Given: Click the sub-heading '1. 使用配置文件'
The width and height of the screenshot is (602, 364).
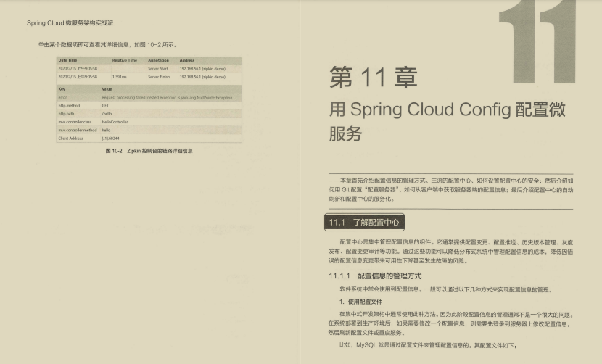Looking at the screenshot, I should point(361,302).
